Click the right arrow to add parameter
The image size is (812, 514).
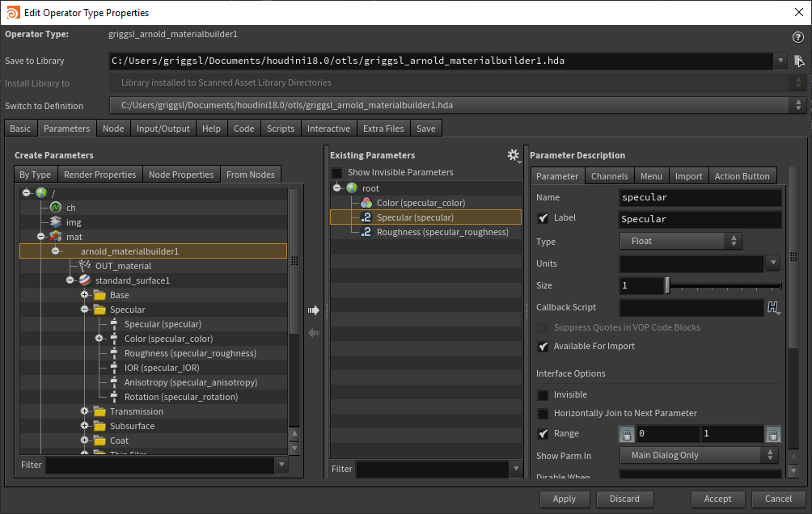coord(313,310)
